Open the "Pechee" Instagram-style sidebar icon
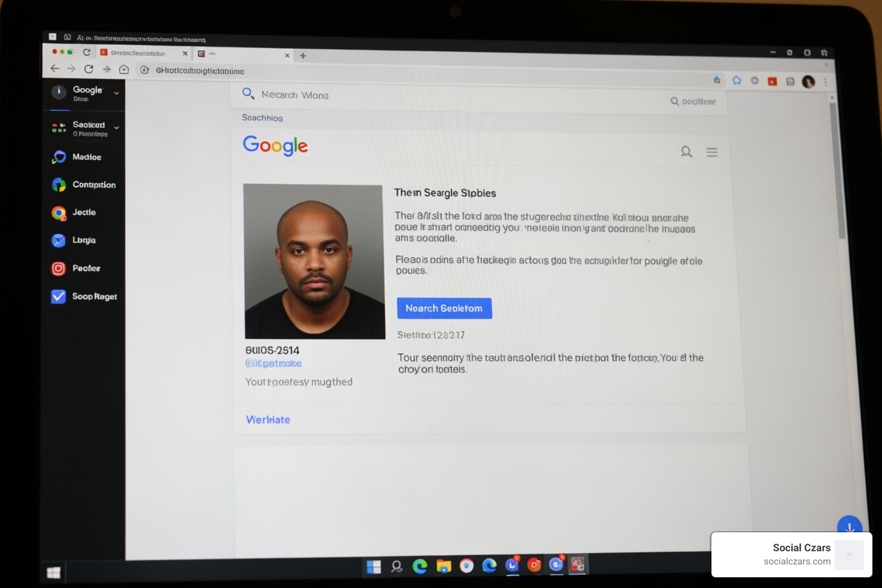 (58, 268)
